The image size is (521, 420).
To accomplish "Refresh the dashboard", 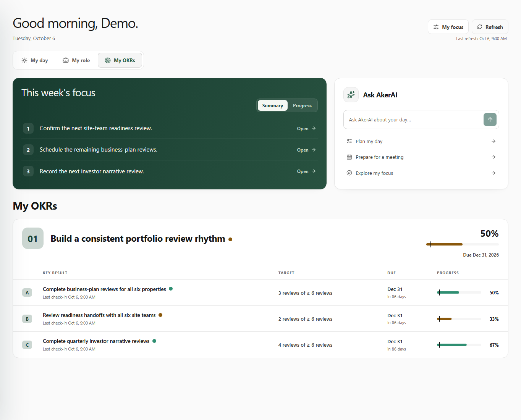I will coord(490,27).
